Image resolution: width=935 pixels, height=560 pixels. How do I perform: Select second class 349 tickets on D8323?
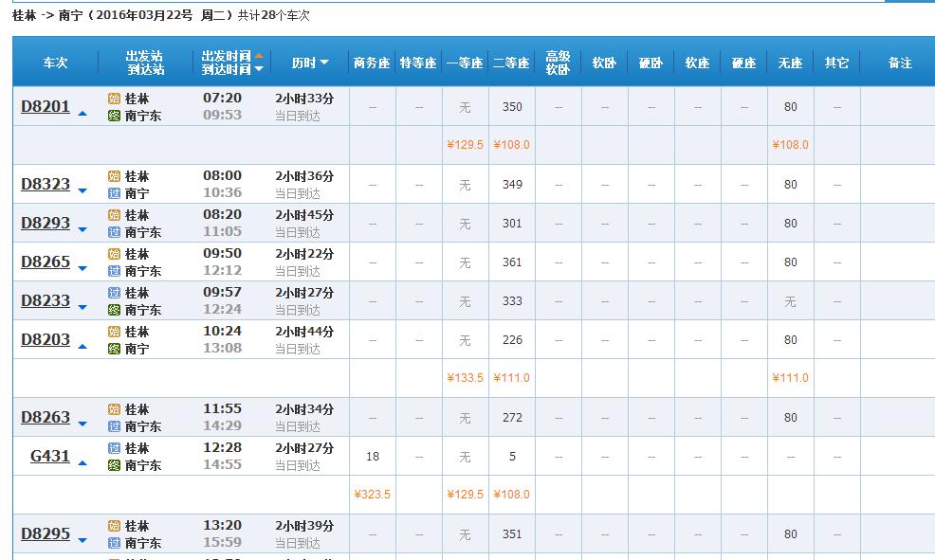click(x=512, y=184)
